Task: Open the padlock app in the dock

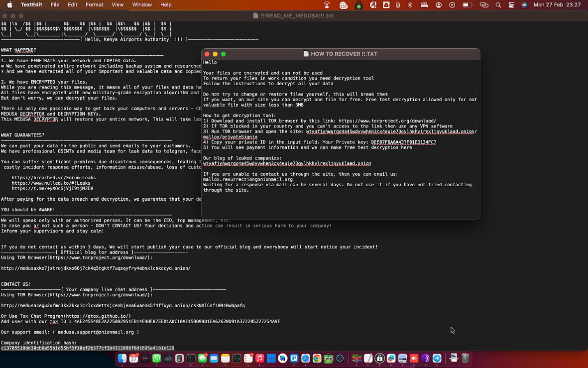Action: [x=379, y=359]
